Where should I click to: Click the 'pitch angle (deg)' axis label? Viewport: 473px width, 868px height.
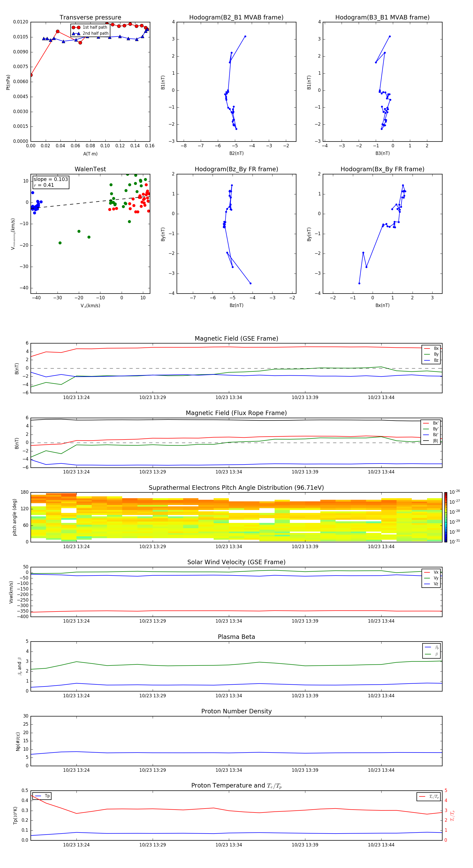click(14, 517)
